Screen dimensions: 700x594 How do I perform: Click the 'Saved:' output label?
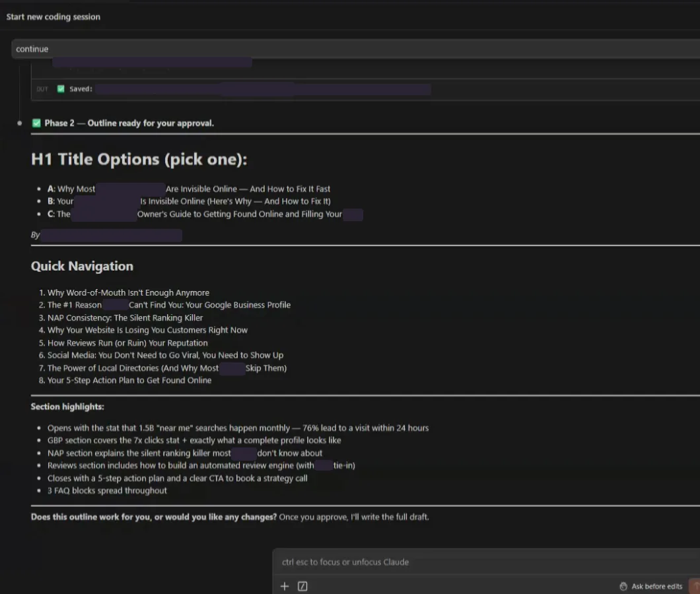click(x=81, y=89)
